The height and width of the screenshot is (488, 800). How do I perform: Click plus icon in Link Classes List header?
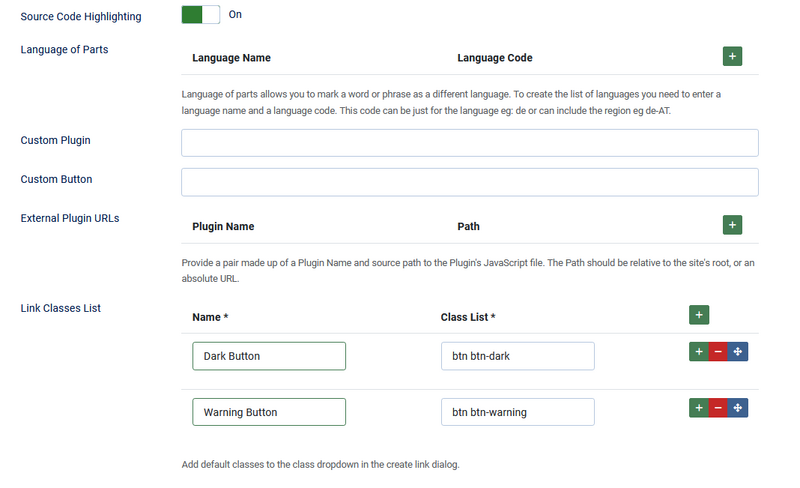point(699,316)
